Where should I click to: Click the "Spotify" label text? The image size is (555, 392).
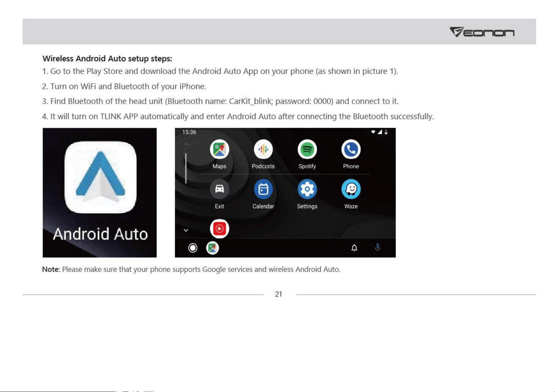tap(307, 166)
